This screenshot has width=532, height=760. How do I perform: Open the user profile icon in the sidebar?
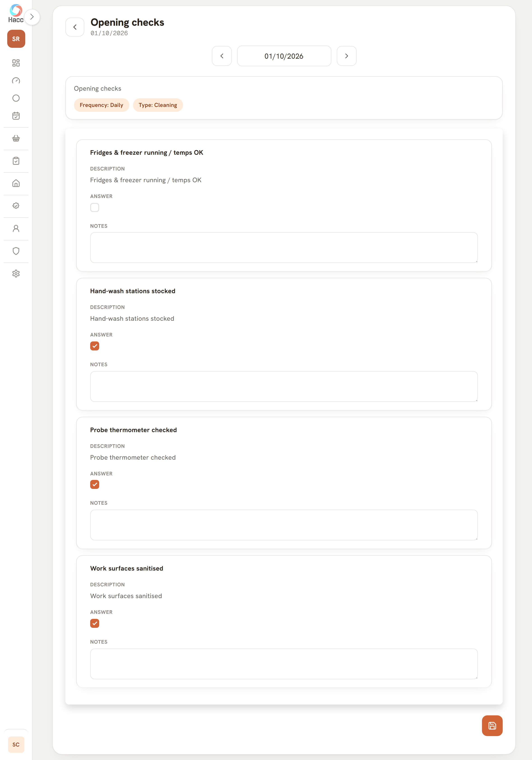[x=16, y=228]
